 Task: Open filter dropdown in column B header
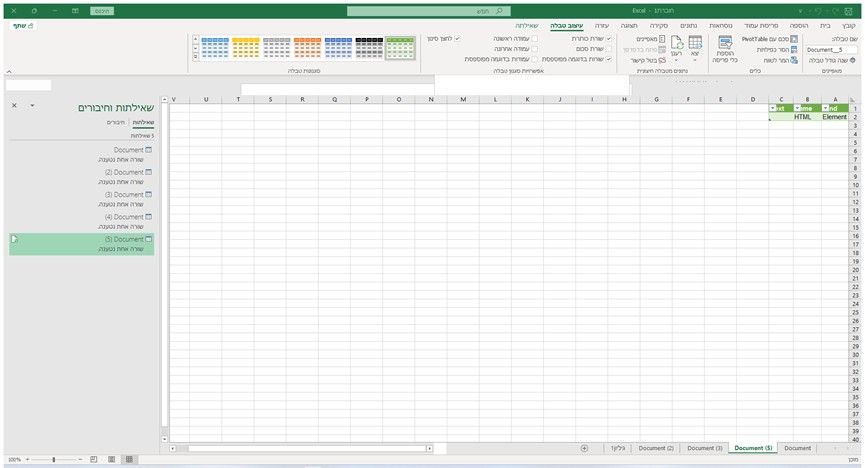pos(797,108)
